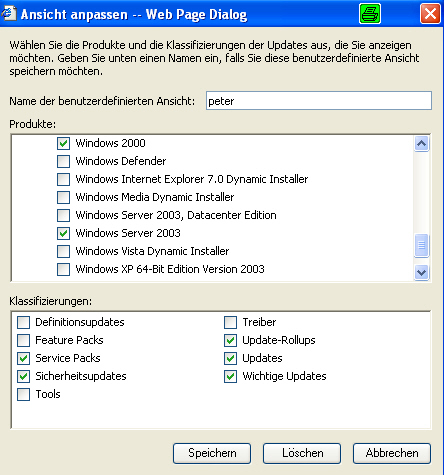
Task: Uncheck the Updates classification checkbox
Action: tap(230, 358)
